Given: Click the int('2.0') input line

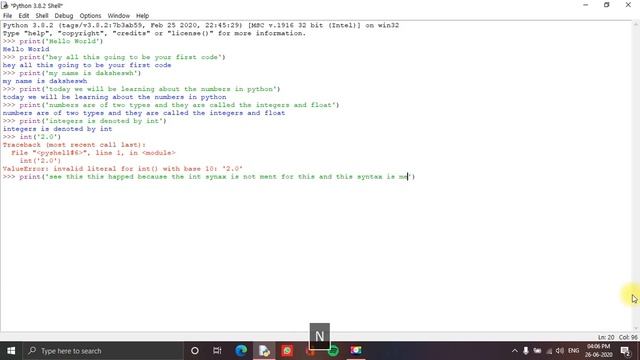Looking at the screenshot, I should click(32, 137).
